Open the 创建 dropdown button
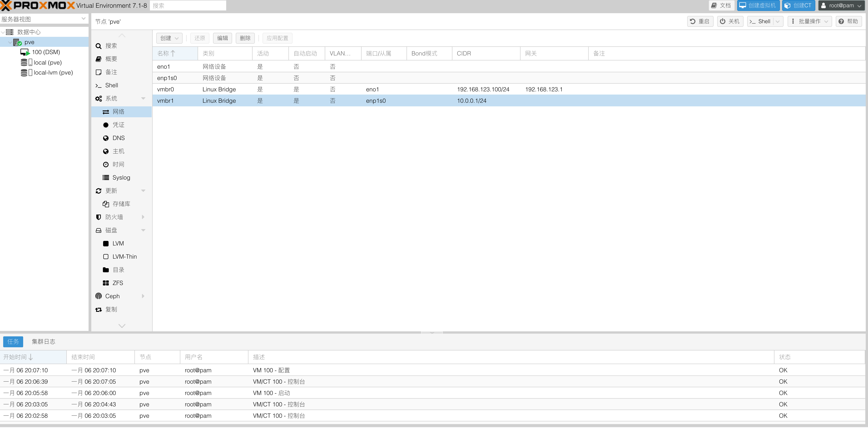868x430 pixels. pos(169,38)
